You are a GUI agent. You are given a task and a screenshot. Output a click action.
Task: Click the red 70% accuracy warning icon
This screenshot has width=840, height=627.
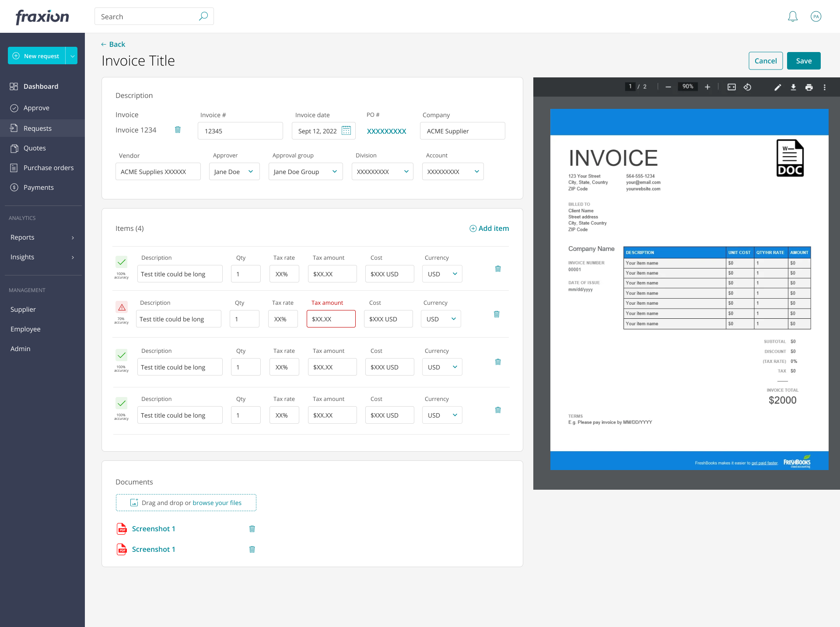pos(122,307)
